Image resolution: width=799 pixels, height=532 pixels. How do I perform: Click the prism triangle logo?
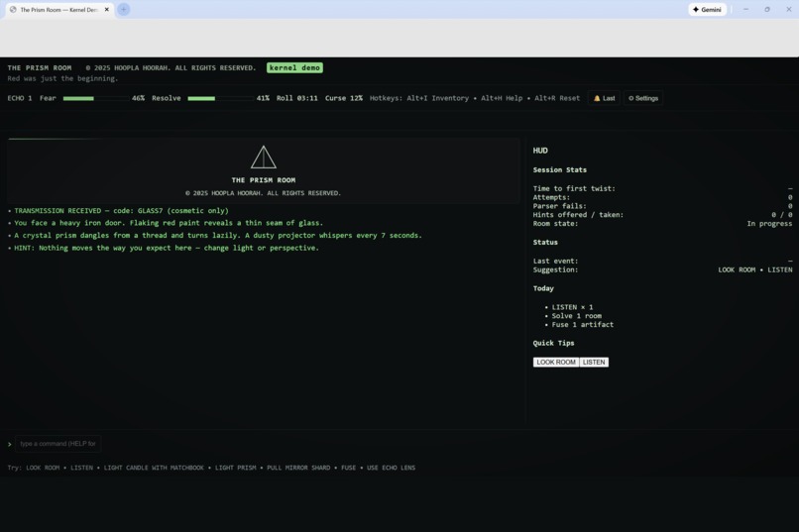pyautogui.click(x=264, y=158)
